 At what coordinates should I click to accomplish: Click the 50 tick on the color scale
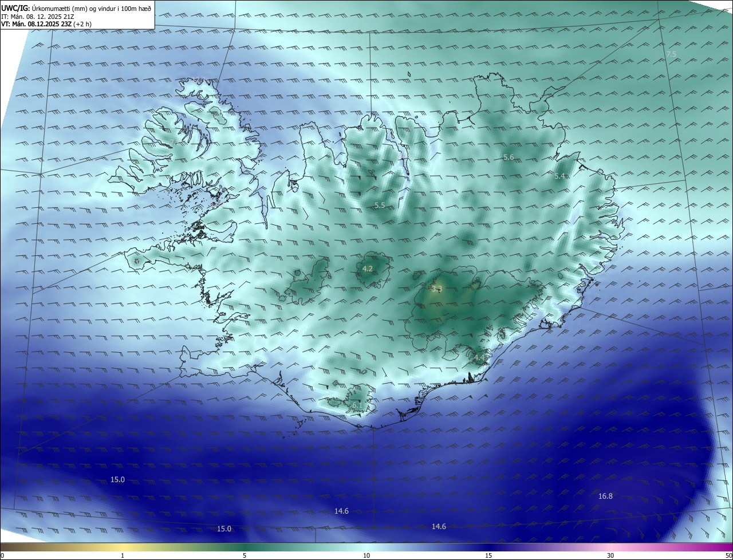tap(729, 555)
